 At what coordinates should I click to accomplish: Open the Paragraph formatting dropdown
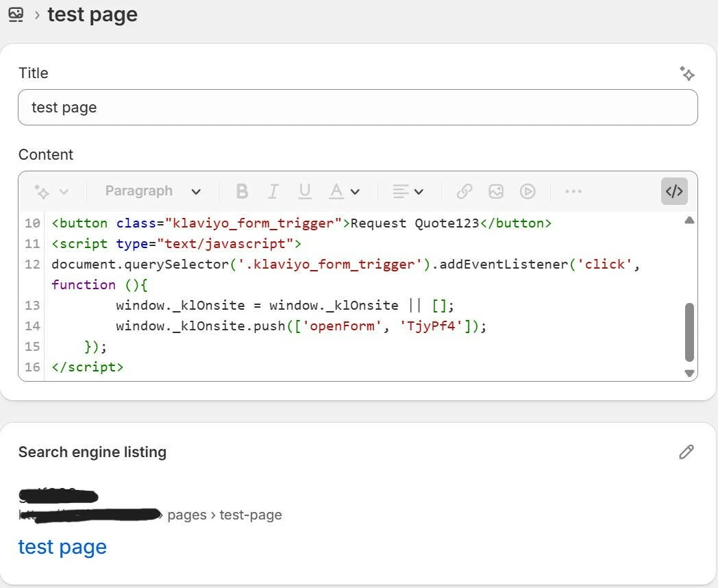[x=153, y=191]
